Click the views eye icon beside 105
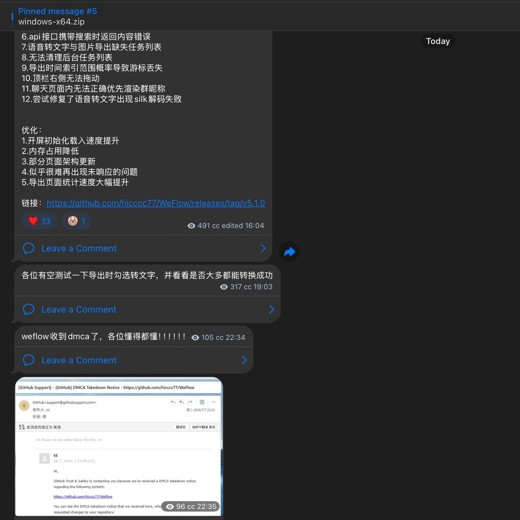520x520 pixels. (195, 338)
